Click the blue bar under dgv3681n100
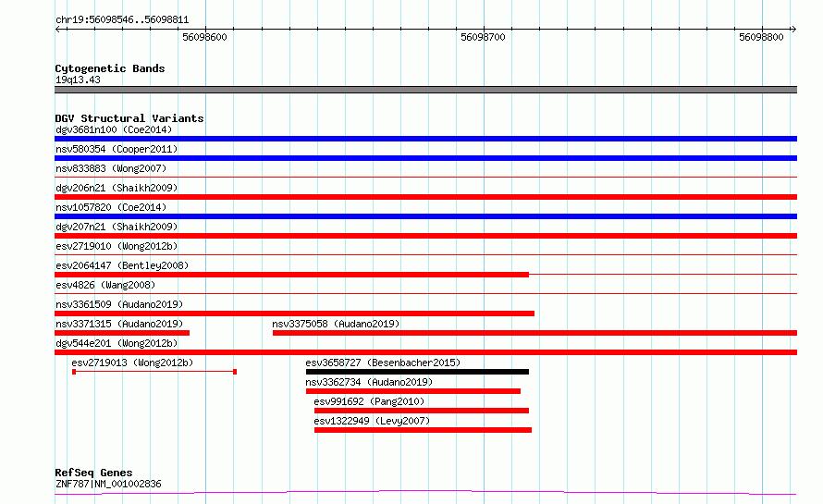This screenshot has width=823, height=504. coord(425,139)
